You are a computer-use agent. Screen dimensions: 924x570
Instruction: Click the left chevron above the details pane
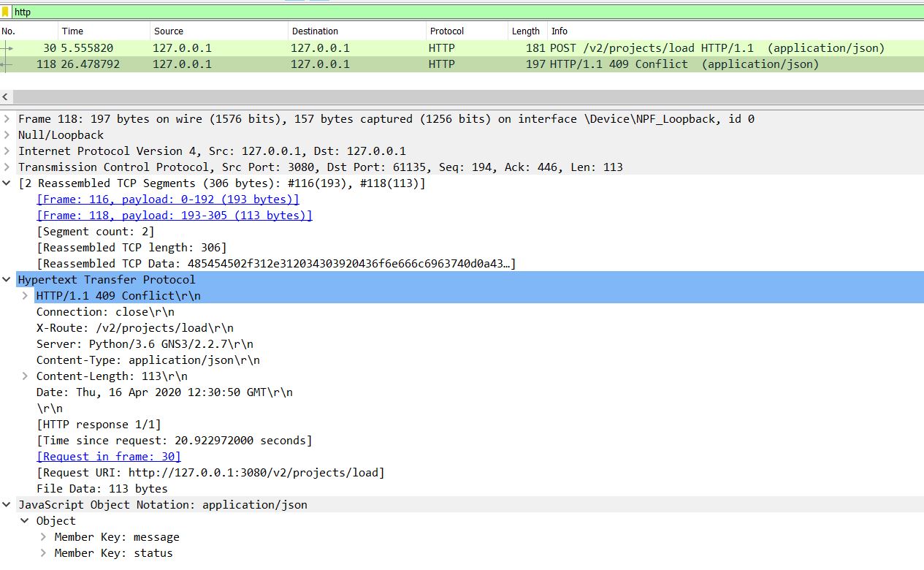coord(6,96)
